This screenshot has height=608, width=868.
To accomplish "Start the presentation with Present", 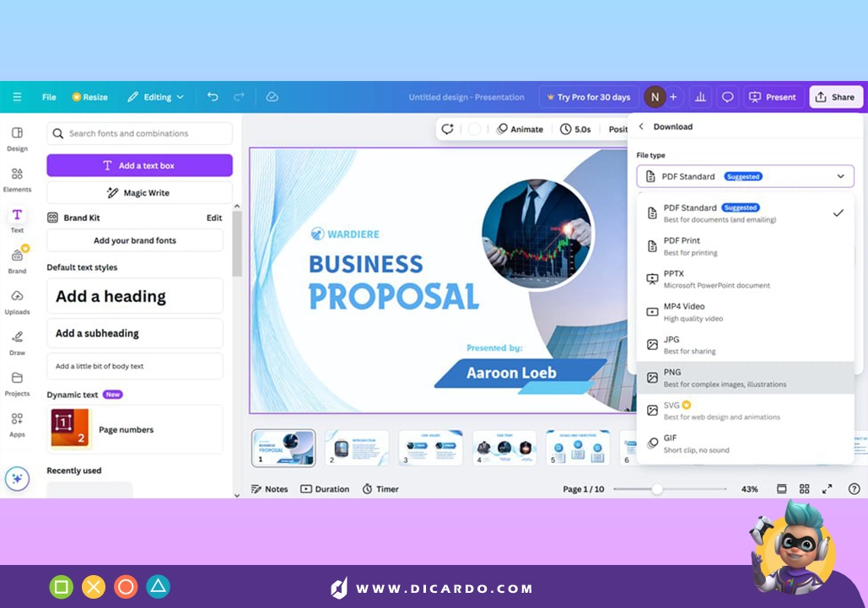I will 772,97.
